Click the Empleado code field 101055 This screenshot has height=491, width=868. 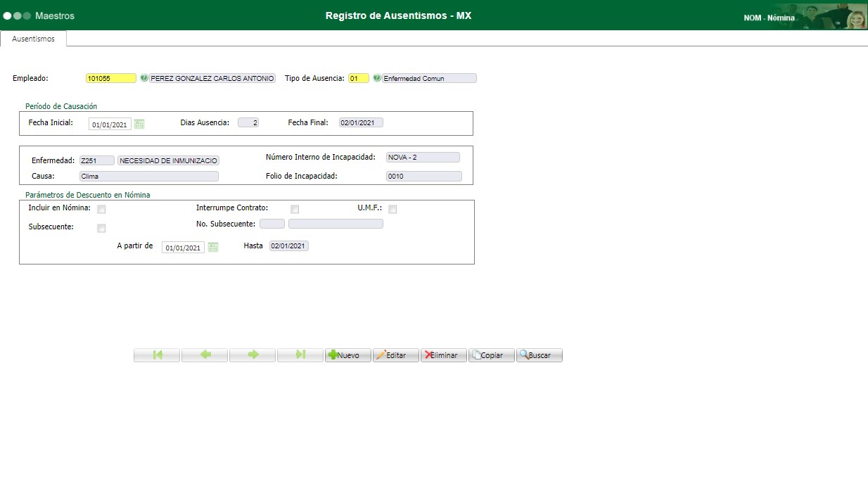pyautogui.click(x=111, y=78)
